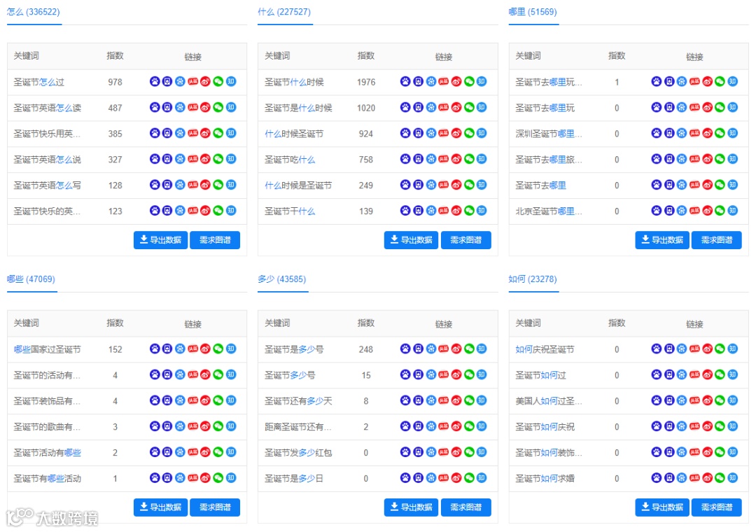Click Weibo icon in 圣诞节快乐的英… row
Viewport: 756px width, 532px height.
[x=205, y=210]
